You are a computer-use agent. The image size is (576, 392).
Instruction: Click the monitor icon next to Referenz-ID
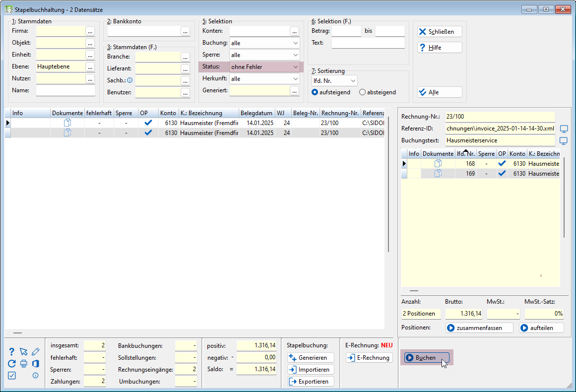tap(564, 129)
